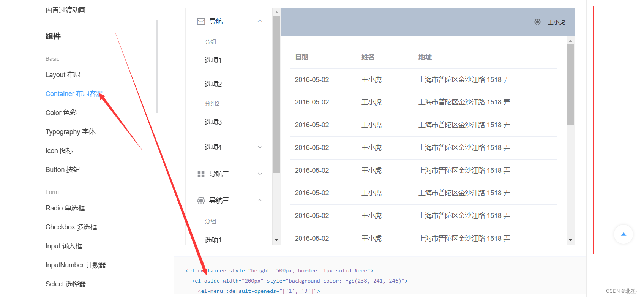
Task: Open 内置过渡动画 page
Action: click(65, 10)
